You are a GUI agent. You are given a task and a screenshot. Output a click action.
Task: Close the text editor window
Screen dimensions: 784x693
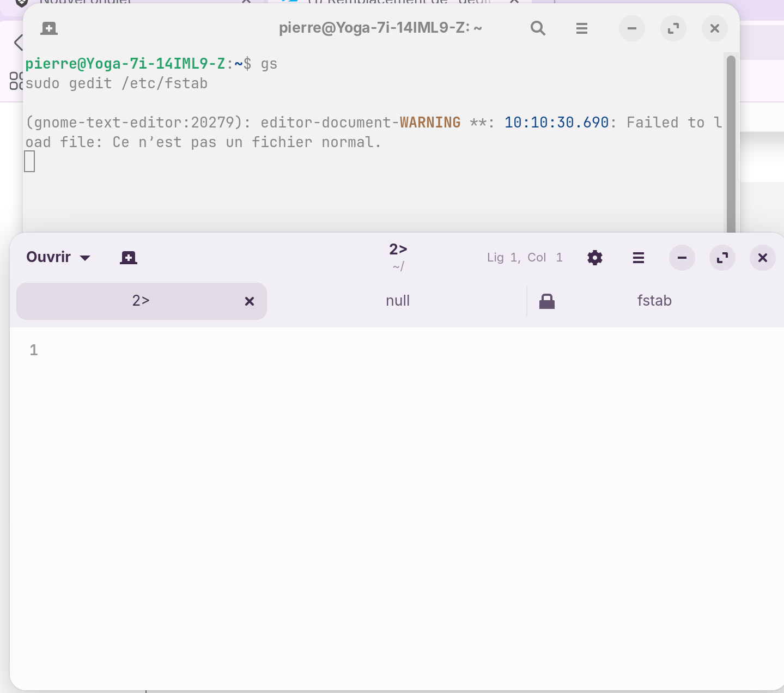[763, 258]
